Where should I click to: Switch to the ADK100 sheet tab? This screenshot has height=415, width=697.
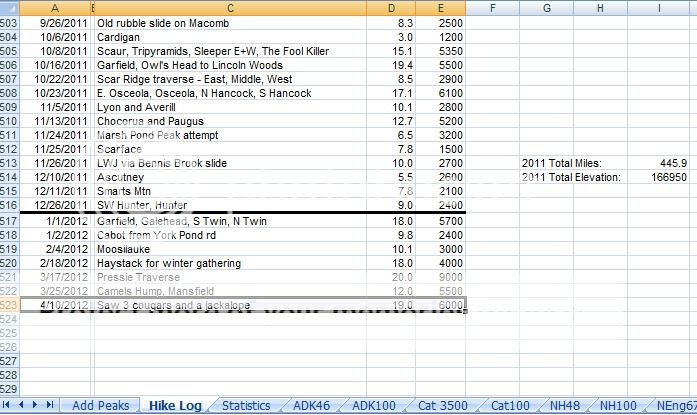(374, 406)
